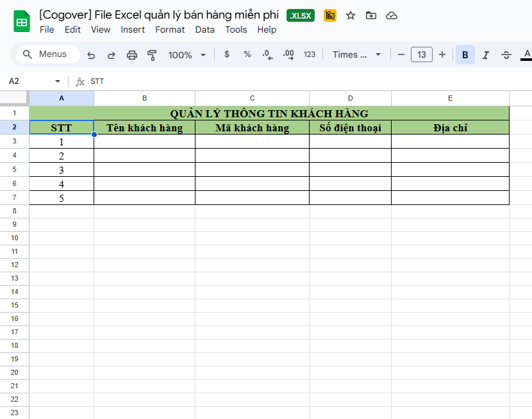Image resolution: width=532 pixels, height=419 pixels.
Task: Click the blue fill handle on A2
Action: pyautogui.click(x=94, y=135)
